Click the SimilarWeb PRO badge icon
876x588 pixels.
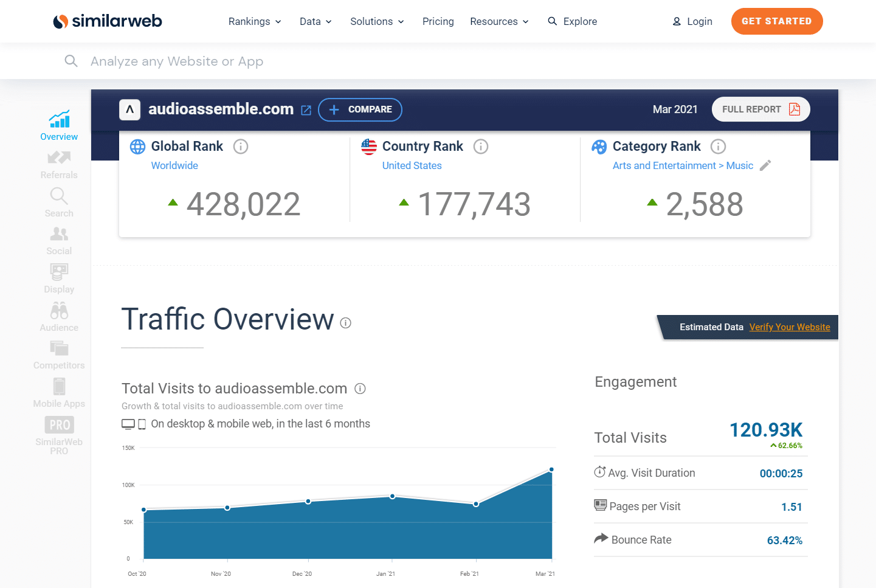[x=58, y=424]
